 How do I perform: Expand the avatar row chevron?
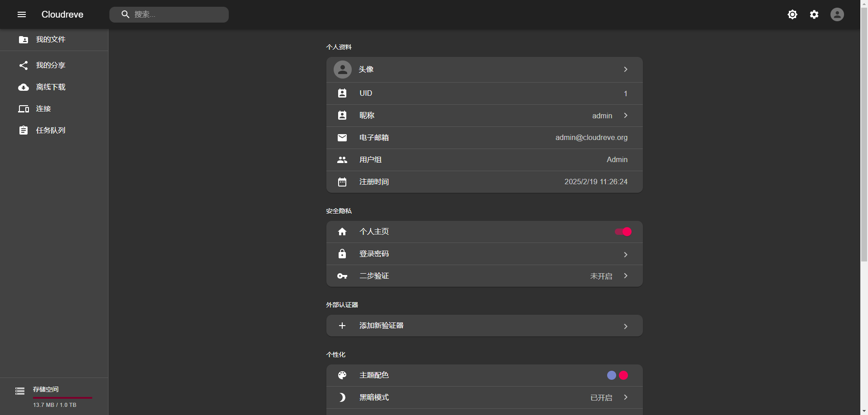click(626, 70)
